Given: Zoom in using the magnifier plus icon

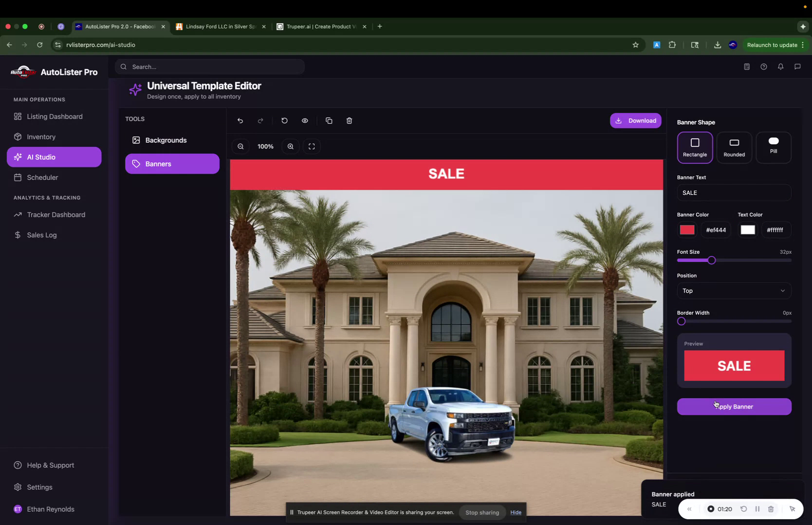Looking at the screenshot, I should (x=290, y=146).
